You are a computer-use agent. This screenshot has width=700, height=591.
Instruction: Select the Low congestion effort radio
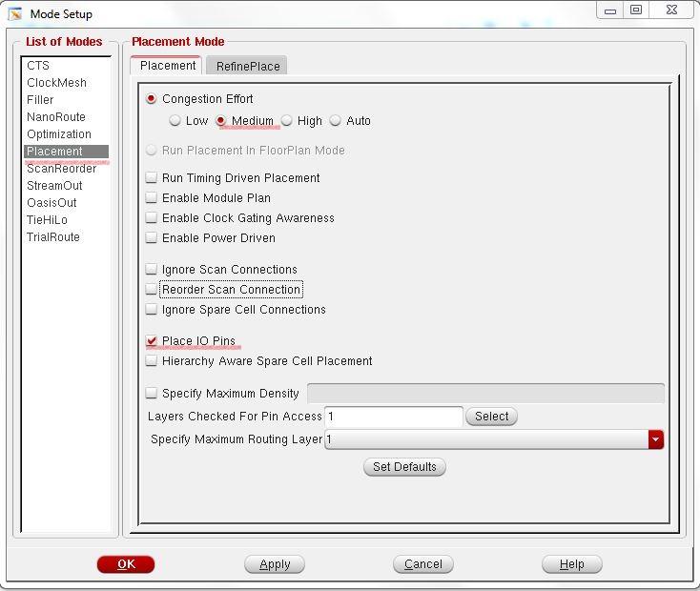[x=175, y=121]
